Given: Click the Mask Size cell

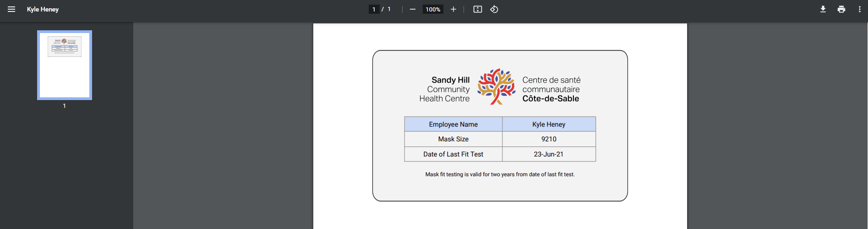Looking at the screenshot, I should click(453, 139).
